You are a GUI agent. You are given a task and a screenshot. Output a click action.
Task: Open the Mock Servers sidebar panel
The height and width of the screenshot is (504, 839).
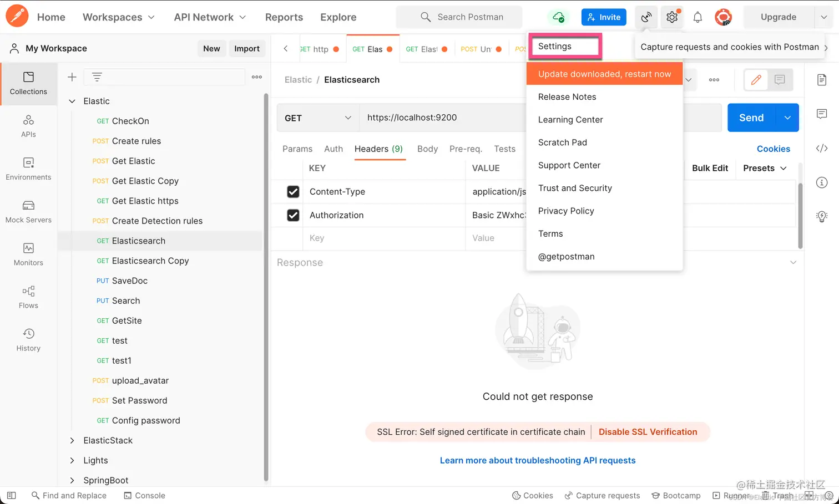[28, 212]
